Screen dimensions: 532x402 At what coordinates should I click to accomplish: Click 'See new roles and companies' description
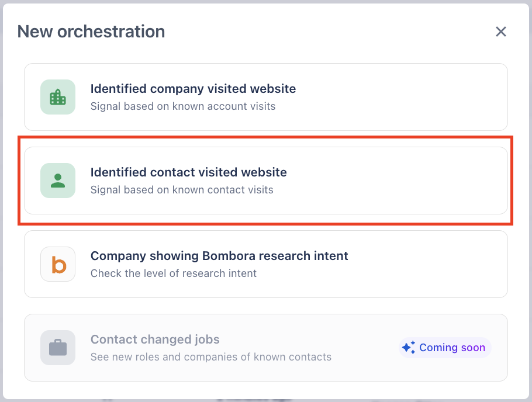tap(210, 357)
